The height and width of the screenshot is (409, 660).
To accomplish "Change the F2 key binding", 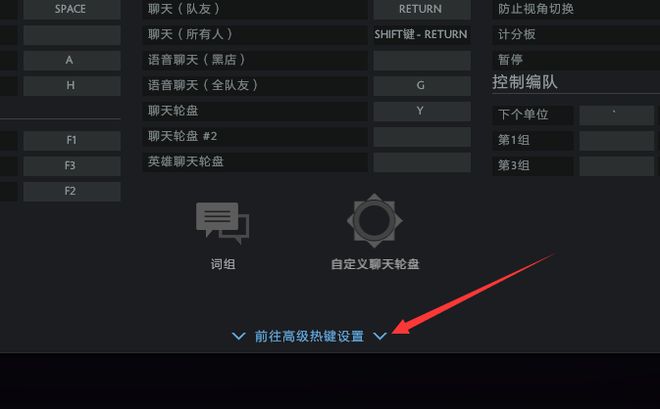I will coord(72,191).
